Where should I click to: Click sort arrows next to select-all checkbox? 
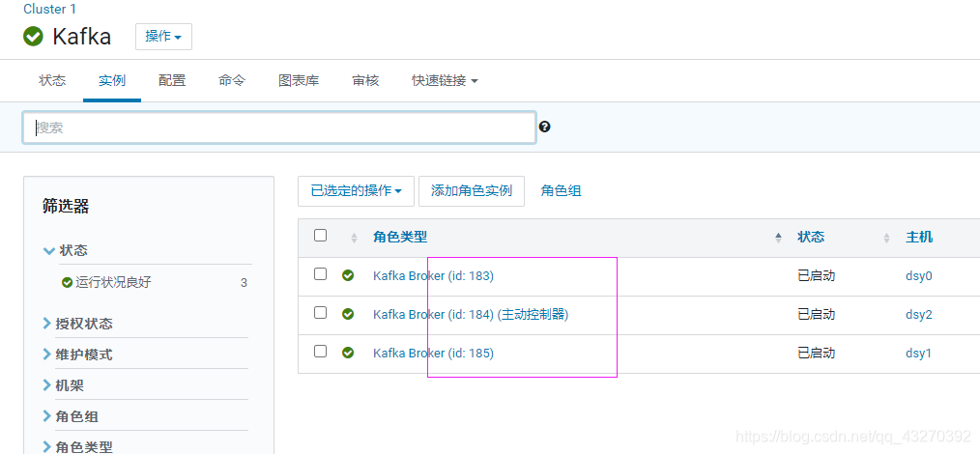[x=354, y=238]
